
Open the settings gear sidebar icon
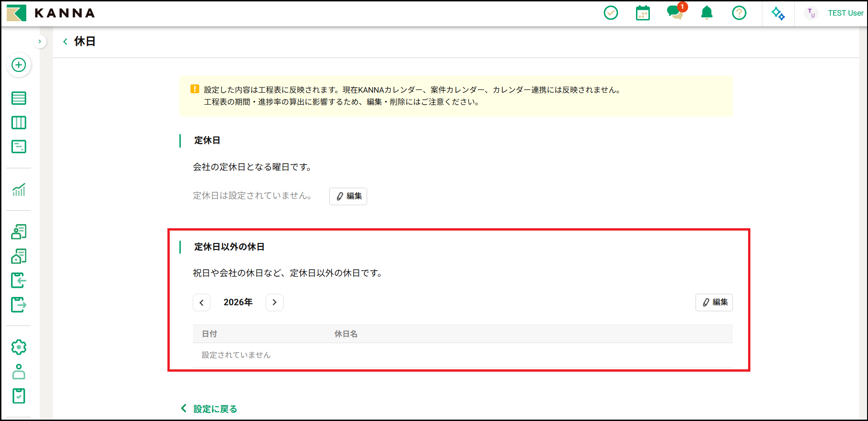(18, 347)
